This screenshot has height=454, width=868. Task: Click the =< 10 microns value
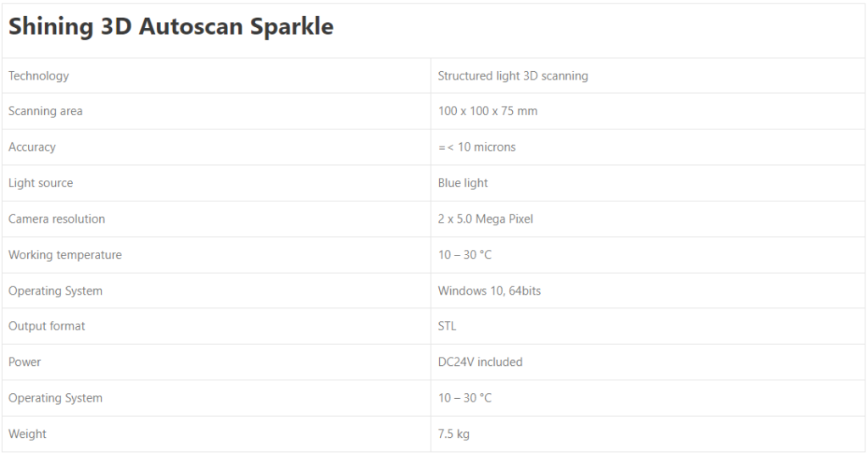click(x=476, y=147)
